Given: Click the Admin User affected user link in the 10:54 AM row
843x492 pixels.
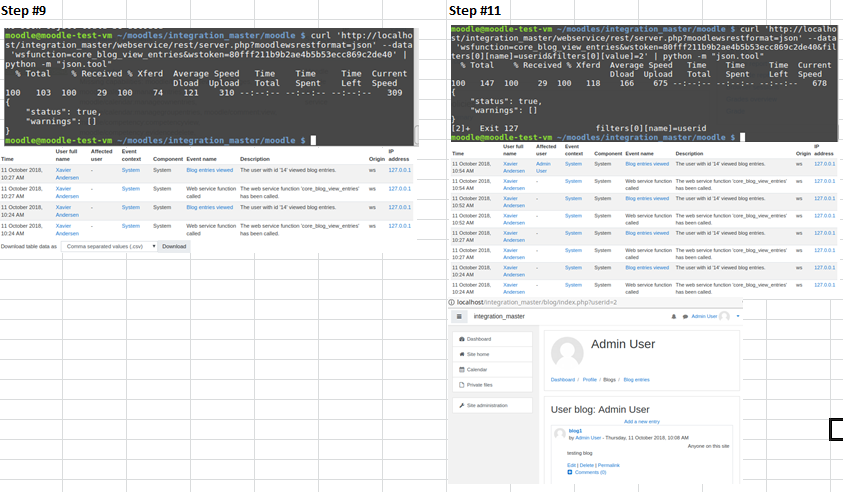Looking at the screenshot, I should (x=543, y=167).
